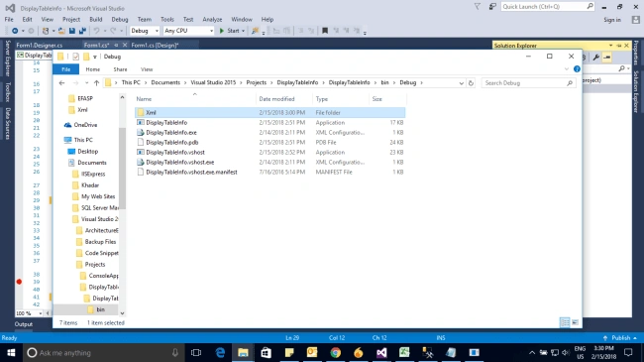
Task: Select Backup Files folder in navigation pane
Action: 100,242
